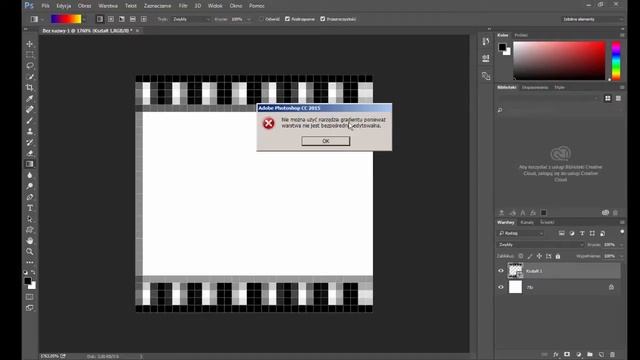Select the Move tool
The height and width of the screenshot is (360, 640).
30,44
